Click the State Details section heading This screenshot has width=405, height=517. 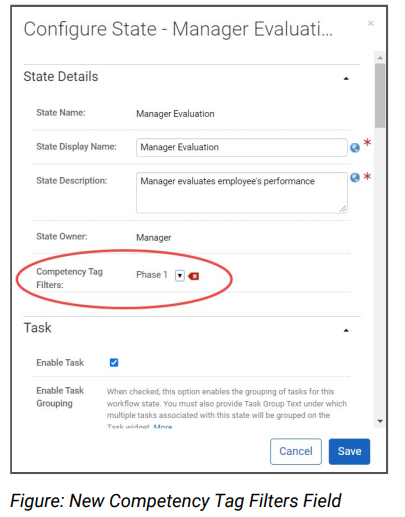click(61, 76)
